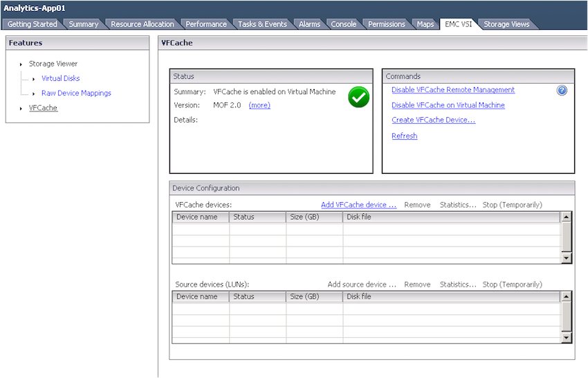Switch to the Performance tab

click(206, 24)
